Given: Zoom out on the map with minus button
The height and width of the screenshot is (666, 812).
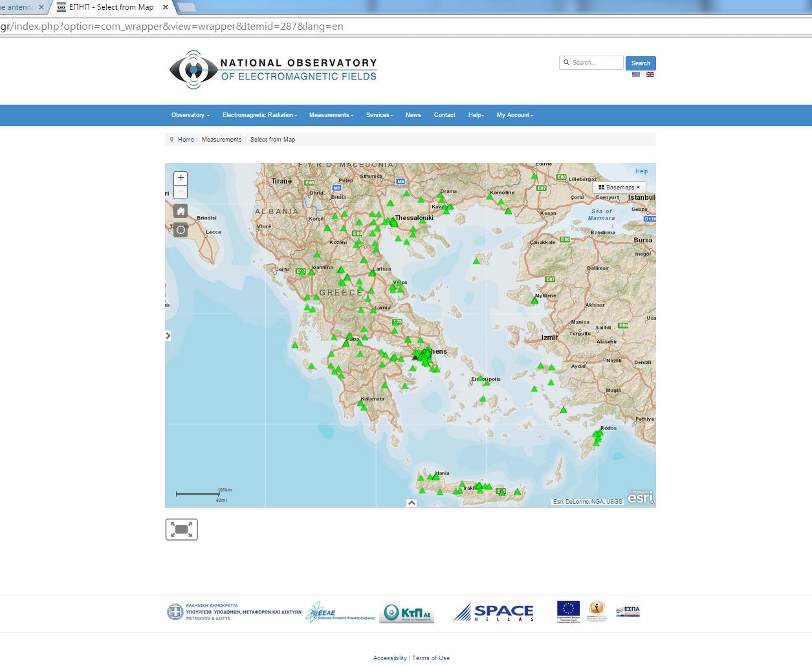Looking at the screenshot, I should point(181,192).
